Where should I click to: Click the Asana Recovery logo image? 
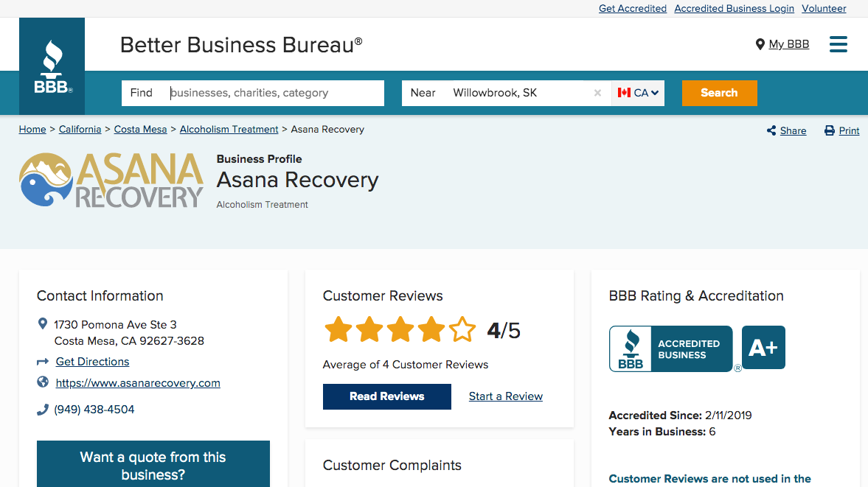pyautogui.click(x=111, y=181)
